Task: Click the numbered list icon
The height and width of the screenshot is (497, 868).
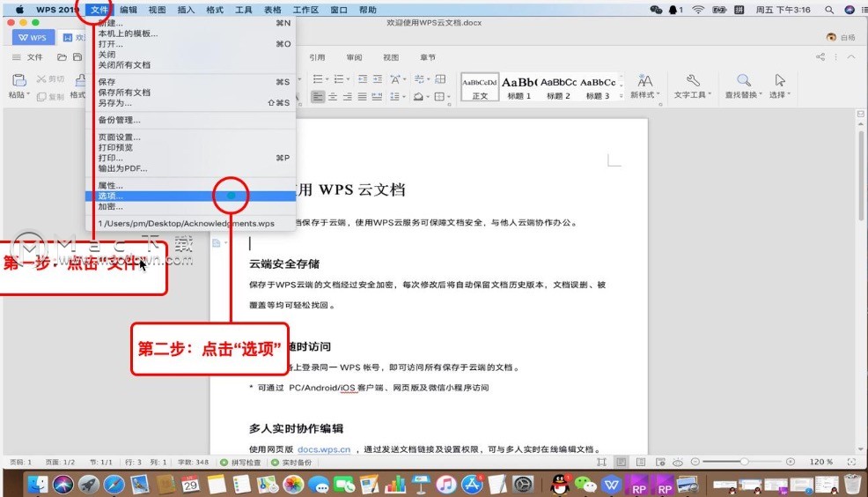Action: click(x=339, y=79)
